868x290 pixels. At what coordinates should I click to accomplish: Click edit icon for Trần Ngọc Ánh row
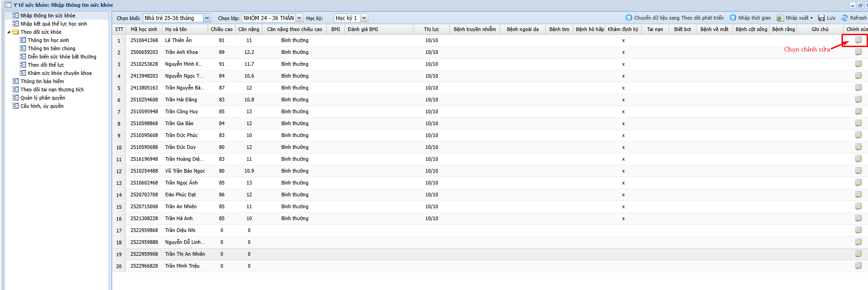tap(858, 183)
